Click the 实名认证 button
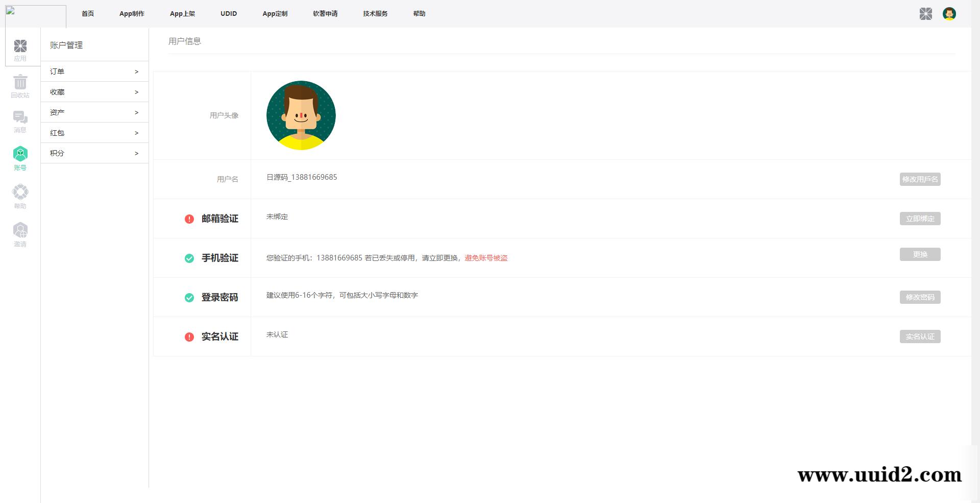This screenshot has height=503, width=980. click(920, 337)
